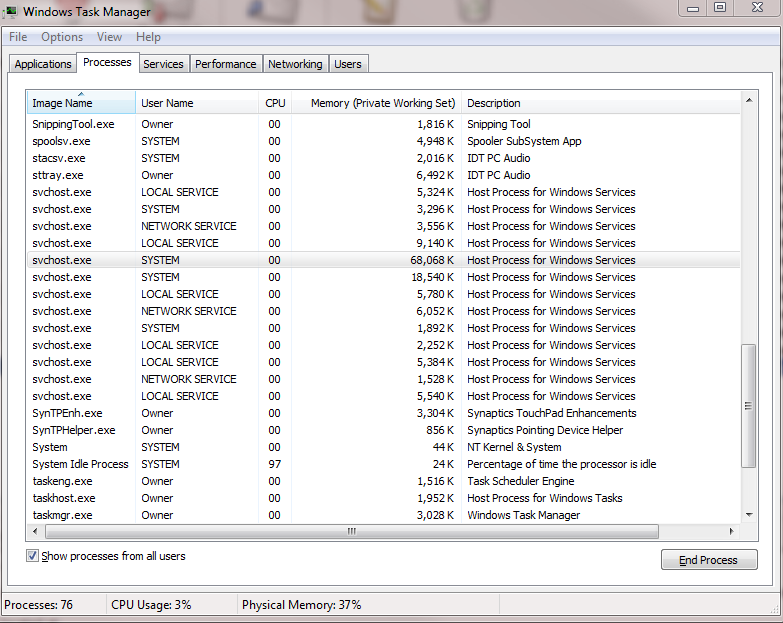Screen dimensions: 783x623
Task: Select svchost.exe using 18,540 K memory
Action: click(x=384, y=277)
